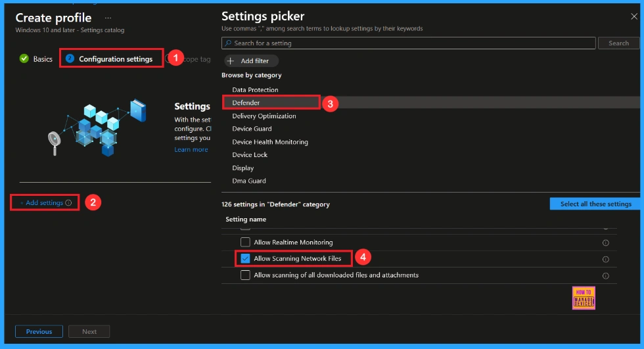Click the plus icon on Add filter
The height and width of the screenshot is (349, 644).
pyautogui.click(x=231, y=60)
